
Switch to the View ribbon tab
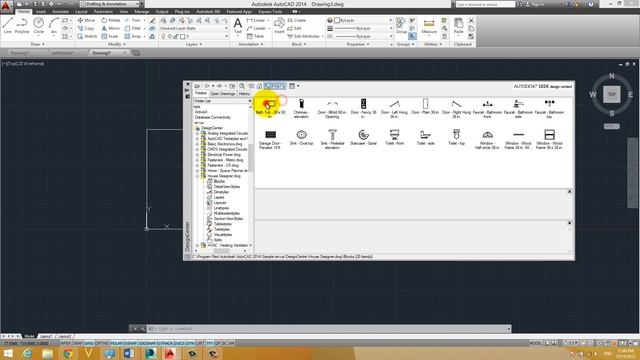(124, 12)
